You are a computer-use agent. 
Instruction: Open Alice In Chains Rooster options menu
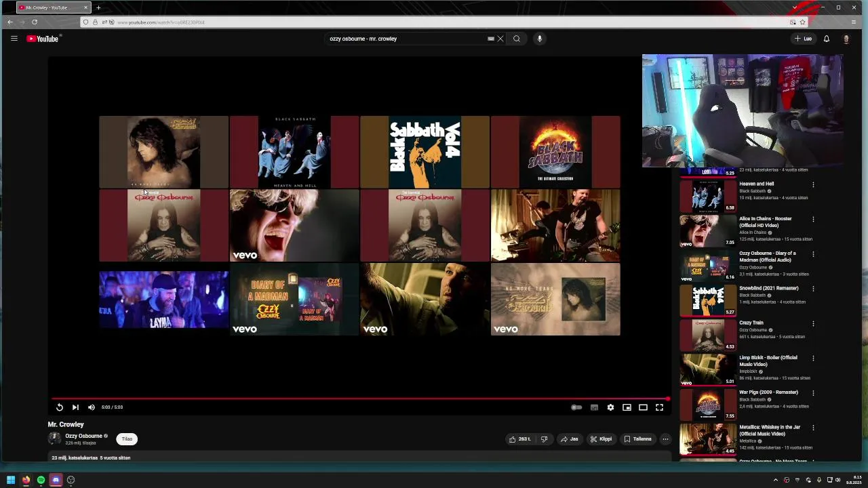tap(813, 219)
